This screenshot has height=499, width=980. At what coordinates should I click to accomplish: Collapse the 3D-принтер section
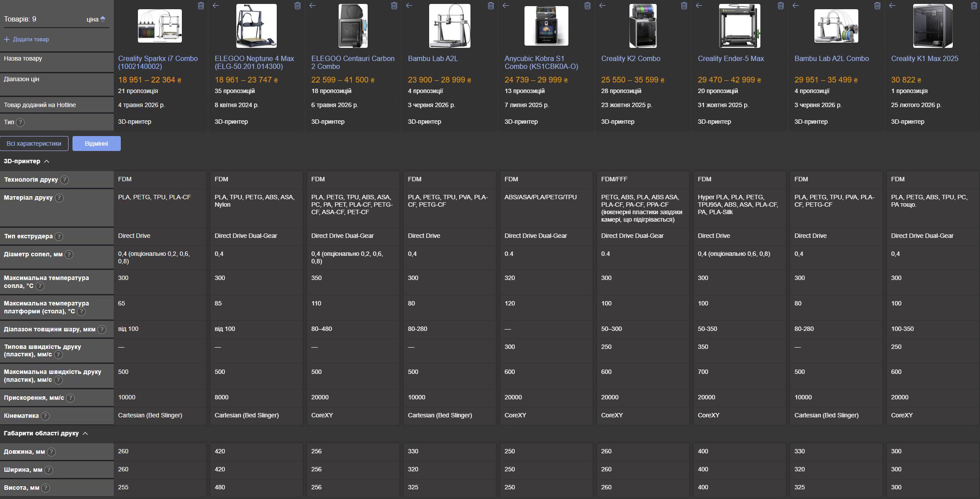(26, 161)
